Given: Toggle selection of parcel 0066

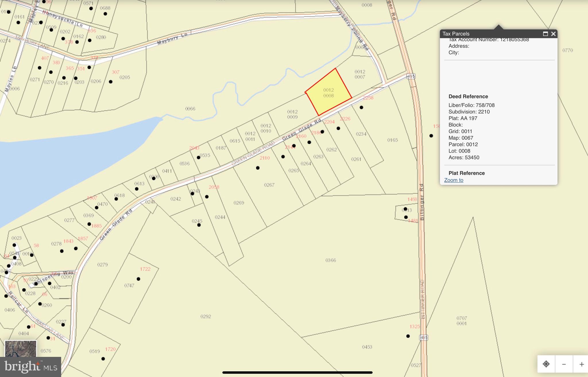Looking at the screenshot, I should point(190,109).
